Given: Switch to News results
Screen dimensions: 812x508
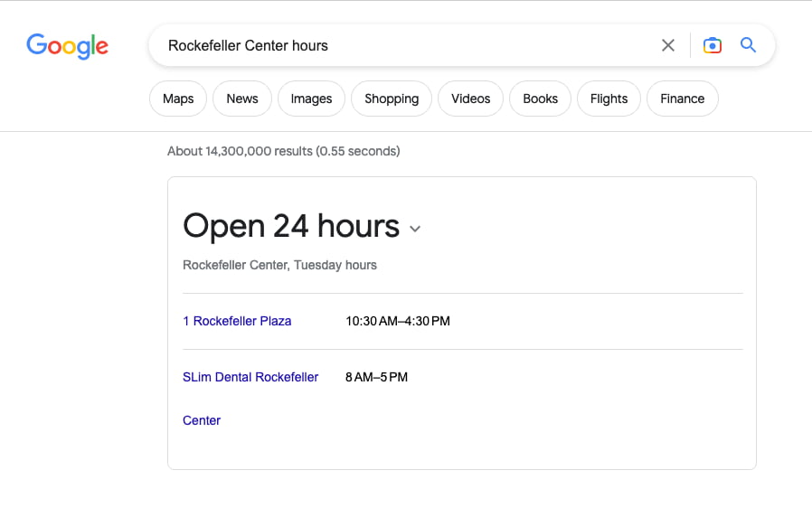Looking at the screenshot, I should [241, 99].
